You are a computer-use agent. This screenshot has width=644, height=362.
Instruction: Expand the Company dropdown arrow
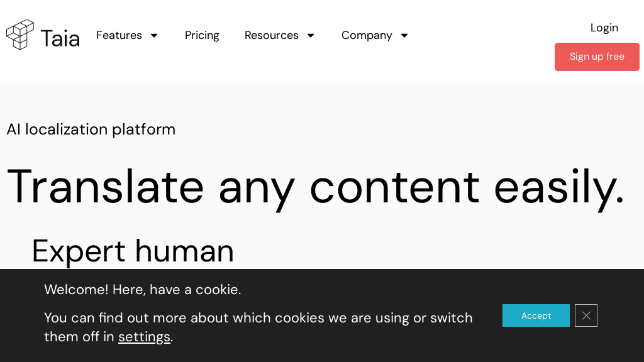pyautogui.click(x=404, y=36)
